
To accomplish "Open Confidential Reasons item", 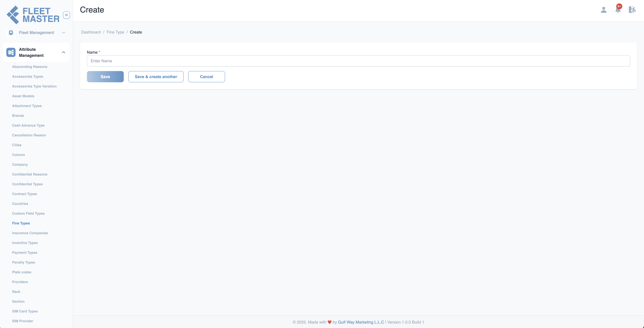I will pos(29,174).
